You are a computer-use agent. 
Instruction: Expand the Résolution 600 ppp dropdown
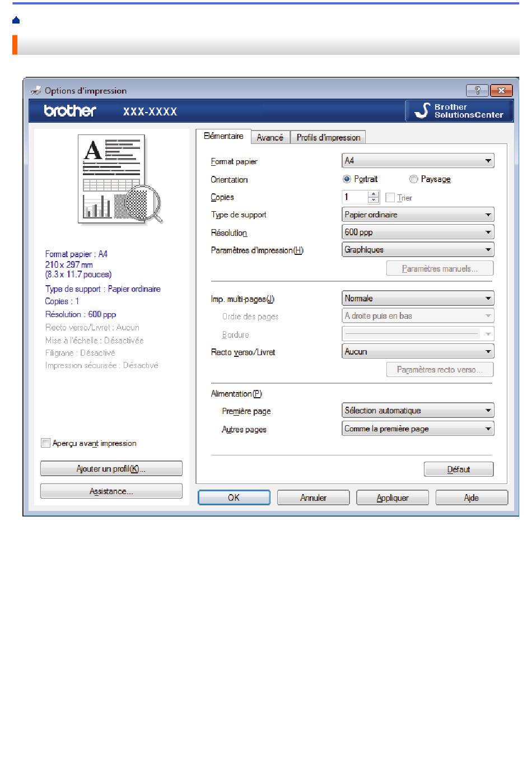[x=418, y=232]
